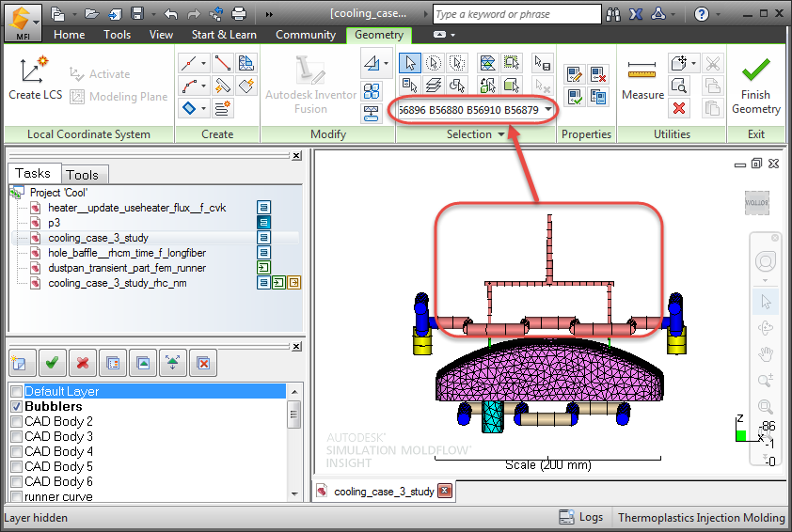Click Select By Properties icon
792x532 pixels.
[409, 85]
